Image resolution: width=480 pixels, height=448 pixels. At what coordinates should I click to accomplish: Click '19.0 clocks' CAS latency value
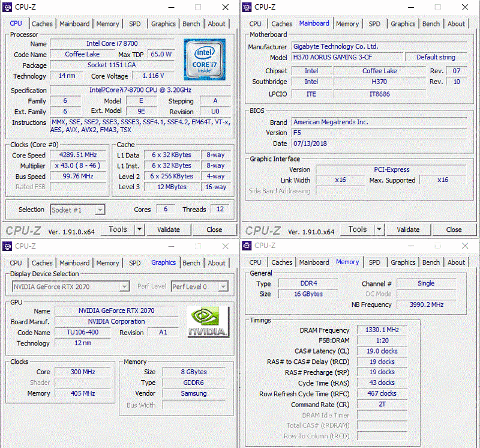click(x=382, y=351)
